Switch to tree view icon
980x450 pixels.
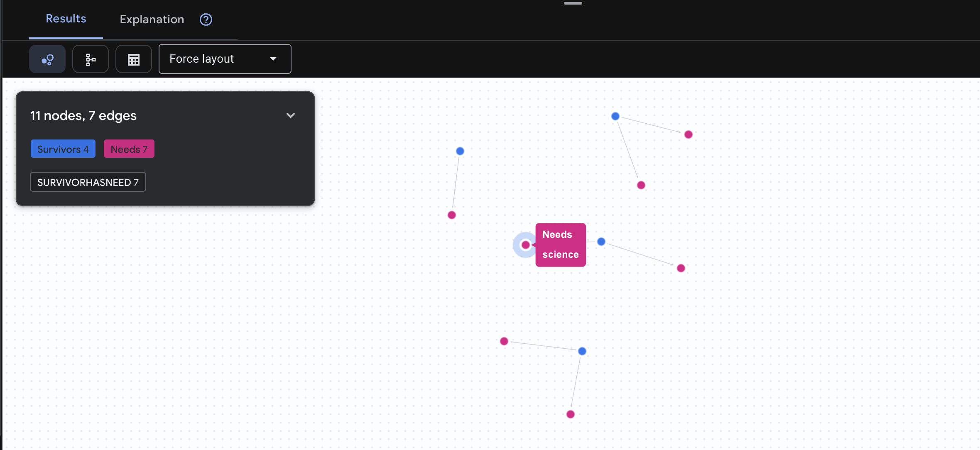[x=91, y=59]
